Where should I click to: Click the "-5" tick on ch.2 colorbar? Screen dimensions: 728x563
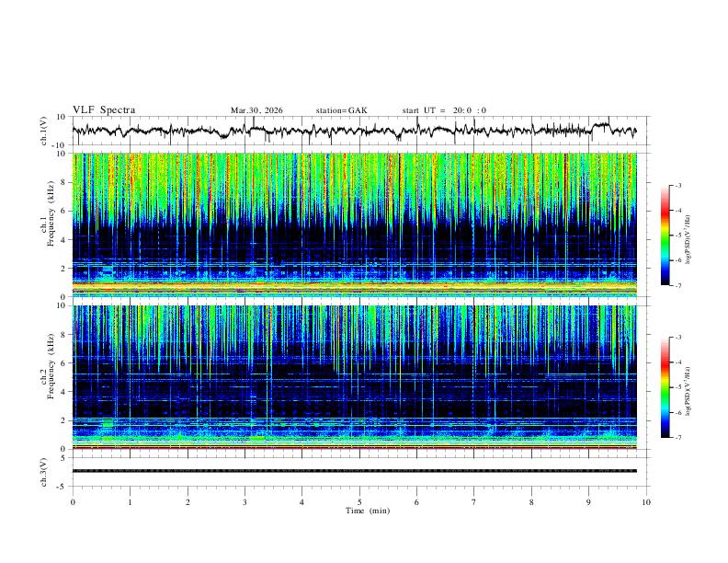point(677,387)
